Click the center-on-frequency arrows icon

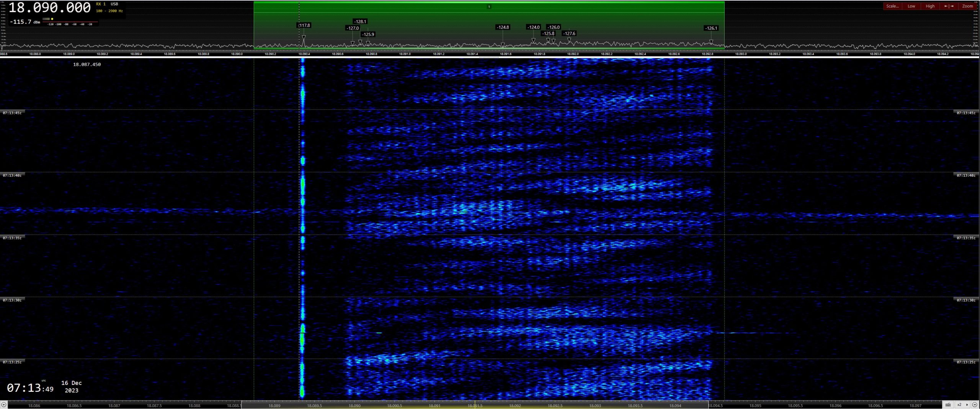[949, 6]
